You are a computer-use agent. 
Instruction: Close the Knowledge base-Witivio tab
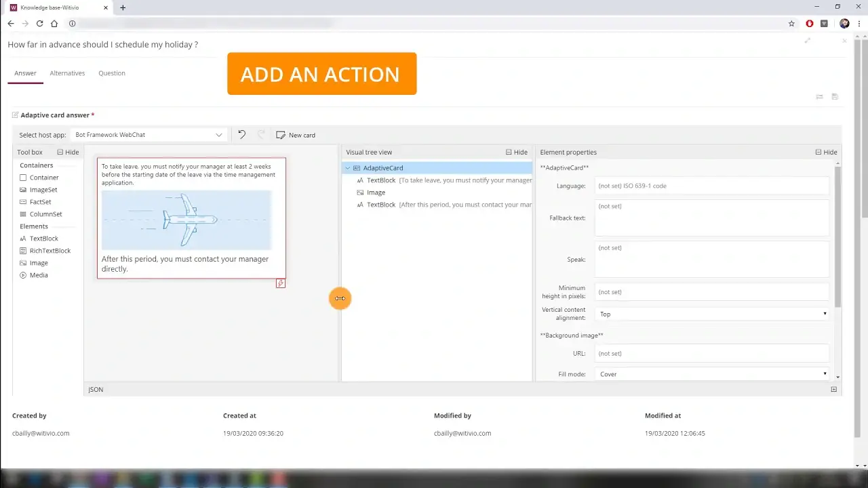pyautogui.click(x=106, y=7)
